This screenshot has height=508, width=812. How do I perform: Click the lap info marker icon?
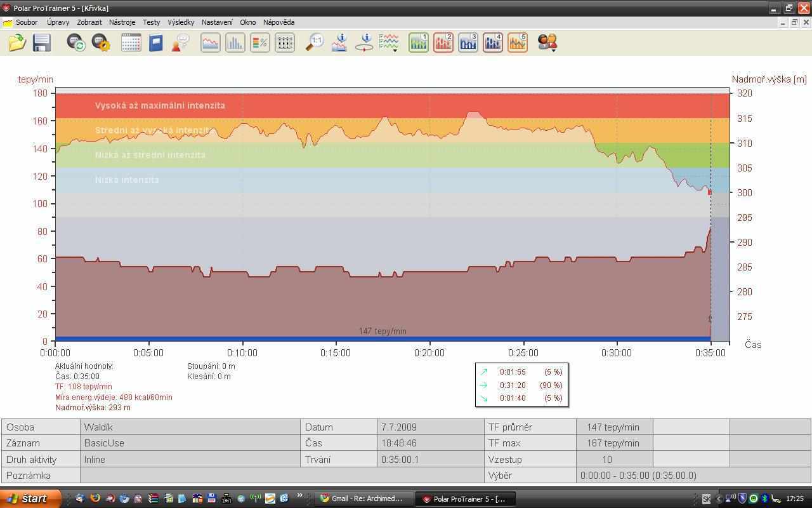click(x=364, y=43)
